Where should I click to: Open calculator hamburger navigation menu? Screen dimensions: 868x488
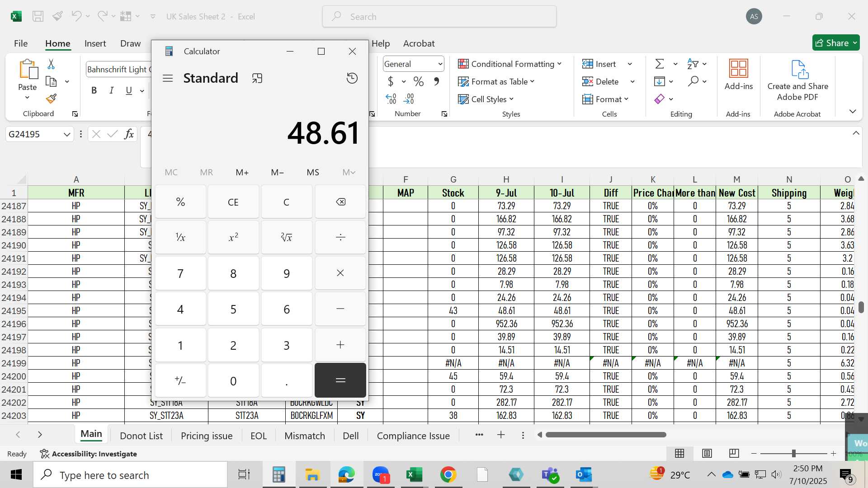168,78
